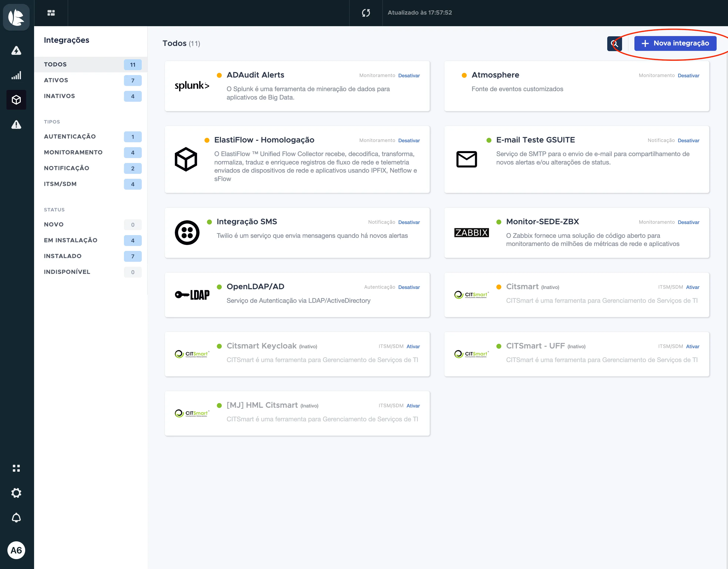Click the Zabbix logo on Monitor-SEDE-ZBX

[471, 233]
